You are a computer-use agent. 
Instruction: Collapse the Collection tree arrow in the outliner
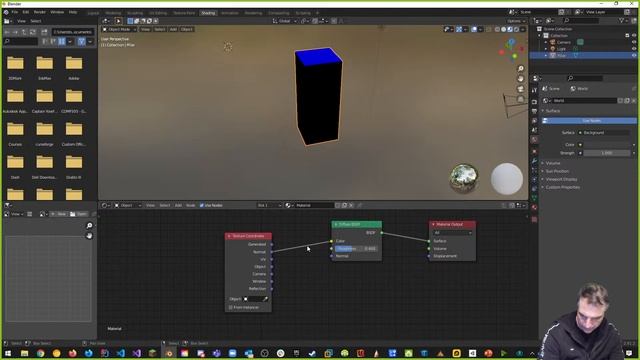coord(540,36)
